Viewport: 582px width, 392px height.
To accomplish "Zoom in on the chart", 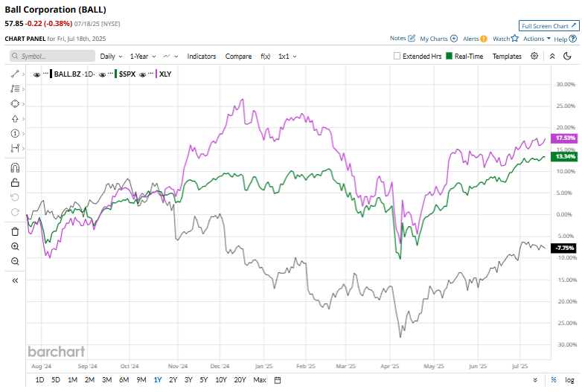I will pos(15,247).
